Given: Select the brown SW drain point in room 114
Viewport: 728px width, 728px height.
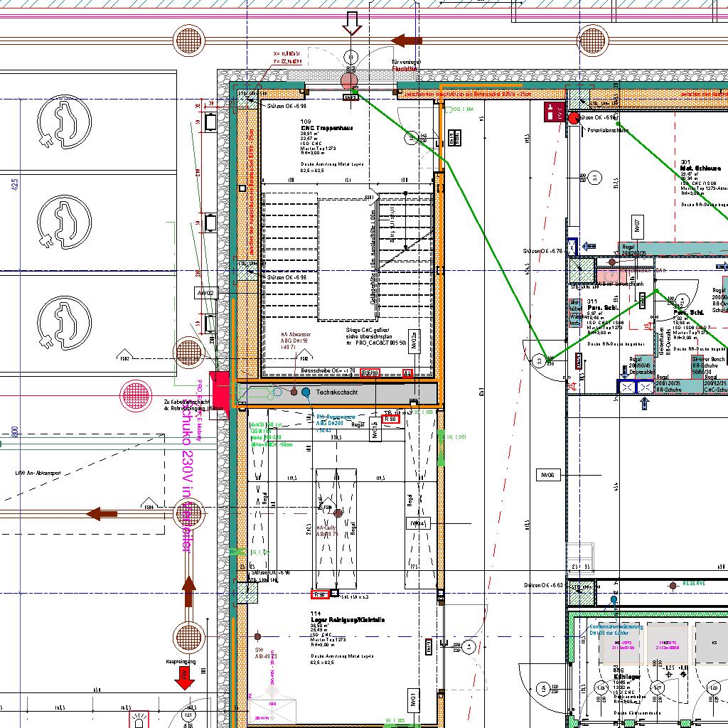Looking at the screenshot, I should coord(257,636).
